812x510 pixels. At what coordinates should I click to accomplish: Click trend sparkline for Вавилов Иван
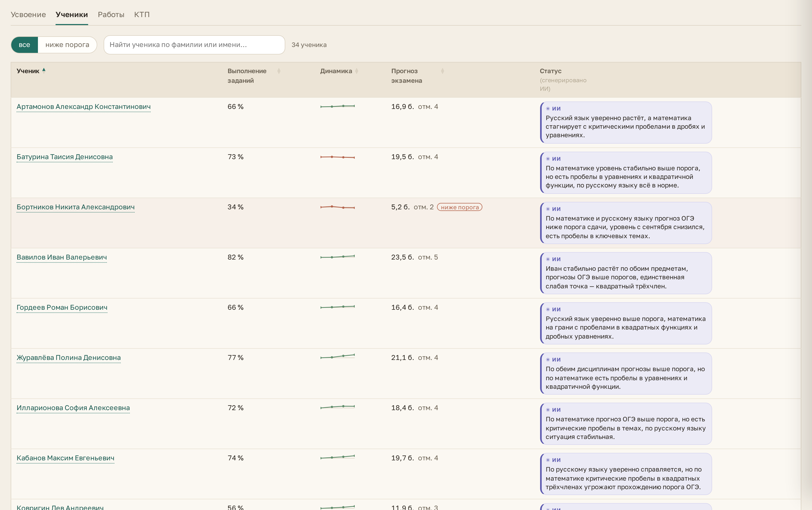click(x=337, y=257)
